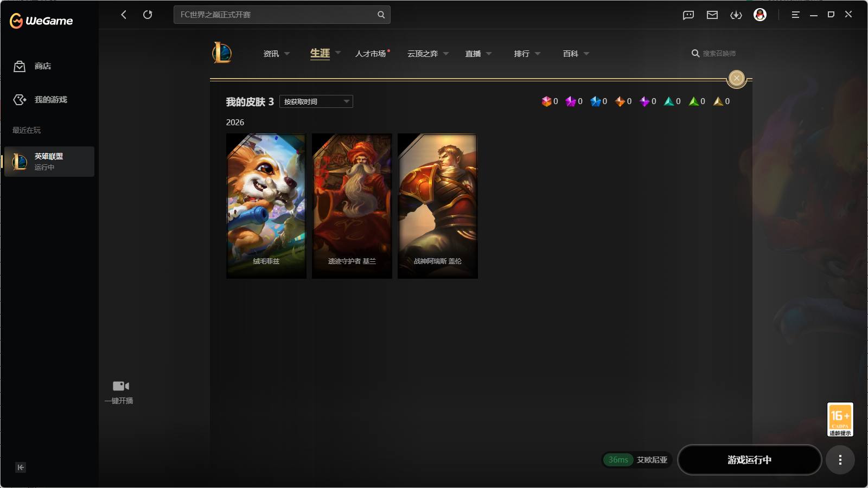Open the 百科 tab
Image resolution: width=868 pixels, height=488 pixels.
tap(571, 54)
